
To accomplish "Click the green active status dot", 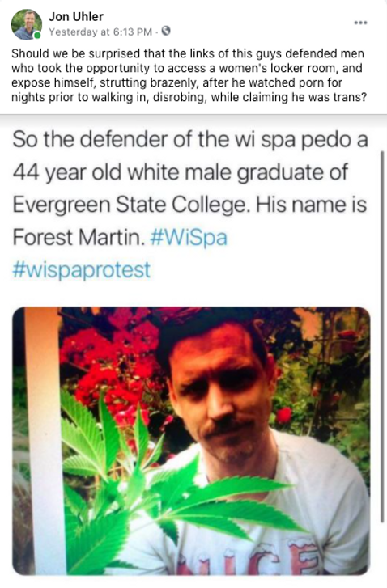I will point(37,36).
